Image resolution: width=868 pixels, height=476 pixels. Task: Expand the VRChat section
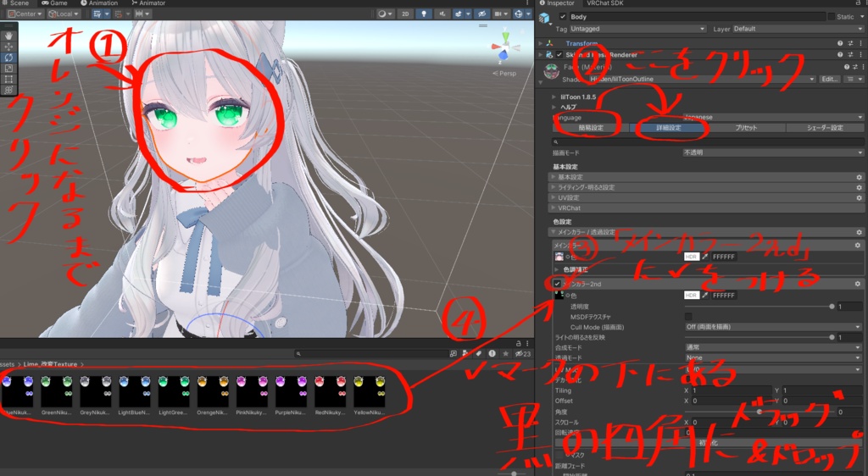(706, 208)
